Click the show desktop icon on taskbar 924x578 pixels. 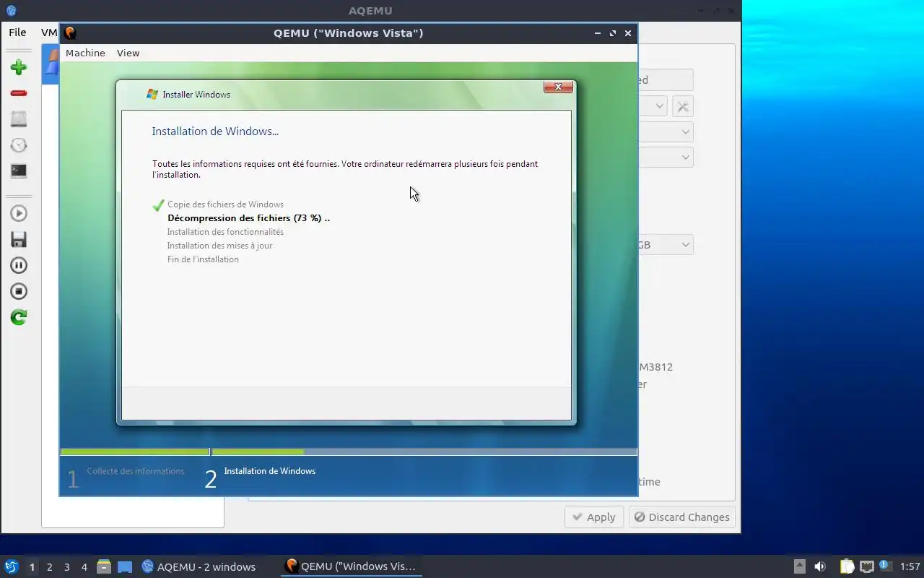[125, 567]
